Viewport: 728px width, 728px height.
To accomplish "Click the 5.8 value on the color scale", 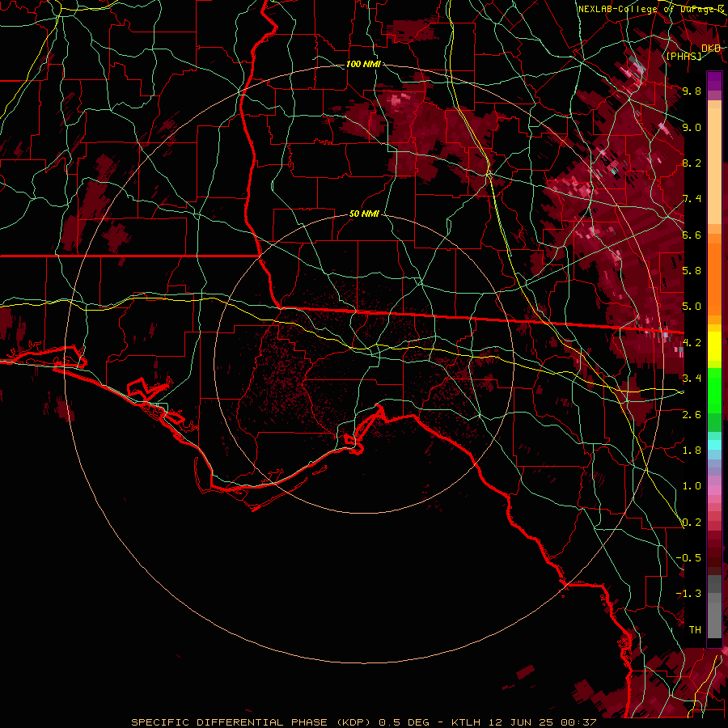I will coord(692,271).
